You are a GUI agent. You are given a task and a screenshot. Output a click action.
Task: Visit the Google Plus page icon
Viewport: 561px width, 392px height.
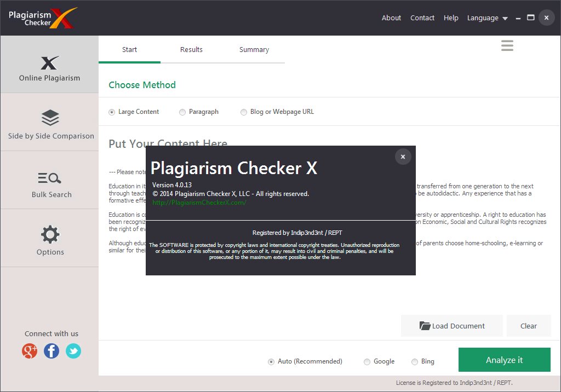click(30, 351)
